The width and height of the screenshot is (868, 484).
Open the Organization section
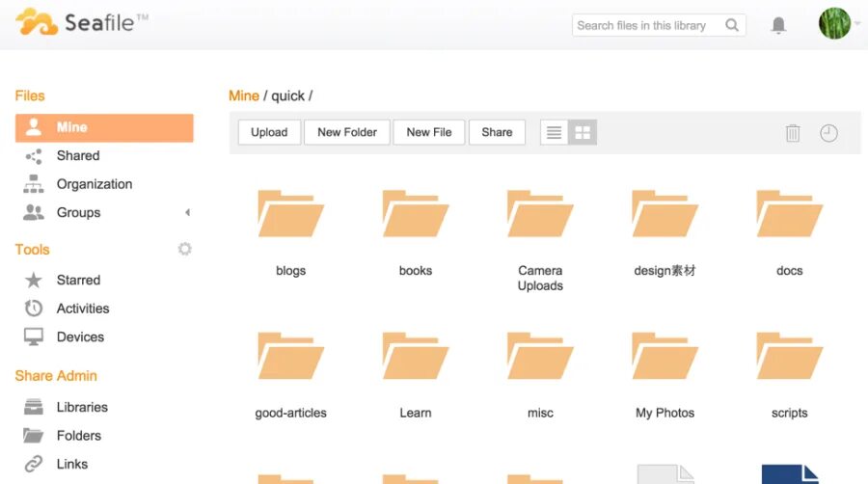[95, 184]
